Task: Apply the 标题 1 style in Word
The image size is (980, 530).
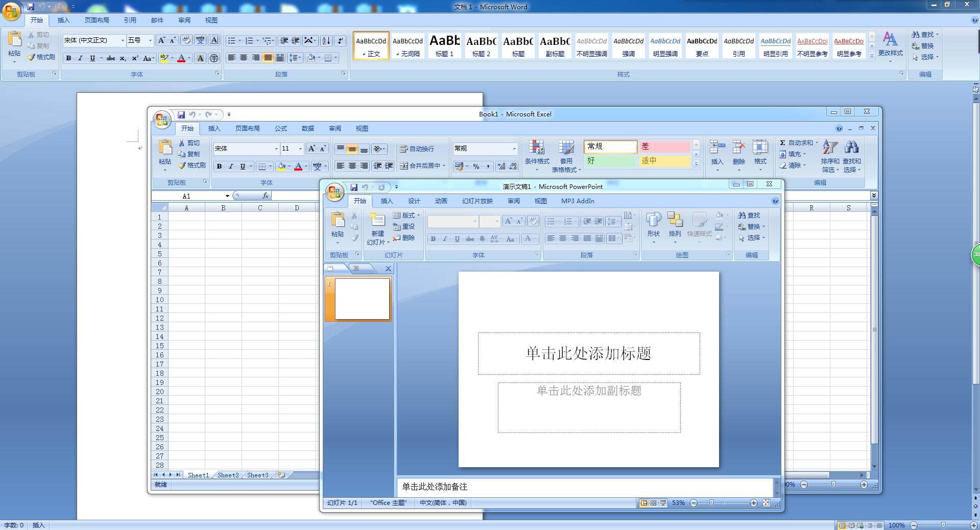Action: (444, 45)
